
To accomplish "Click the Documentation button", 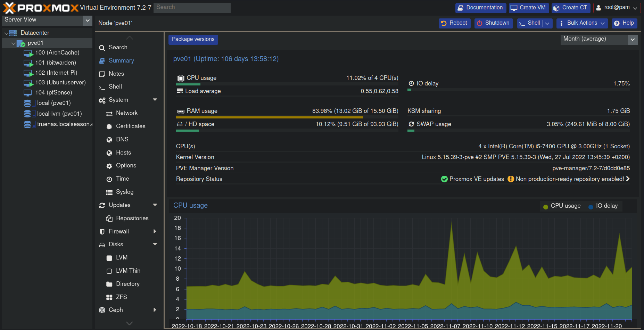I will point(480,8).
